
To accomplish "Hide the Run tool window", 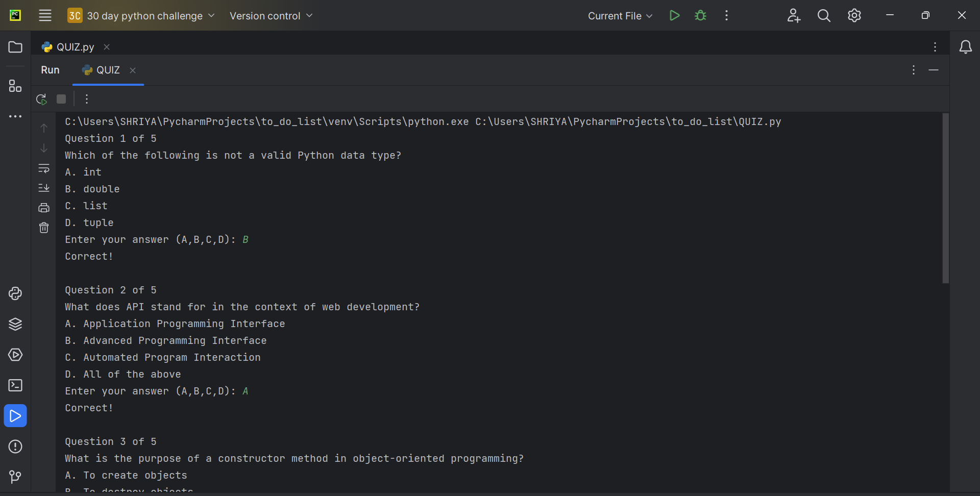I will pyautogui.click(x=934, y=70).
